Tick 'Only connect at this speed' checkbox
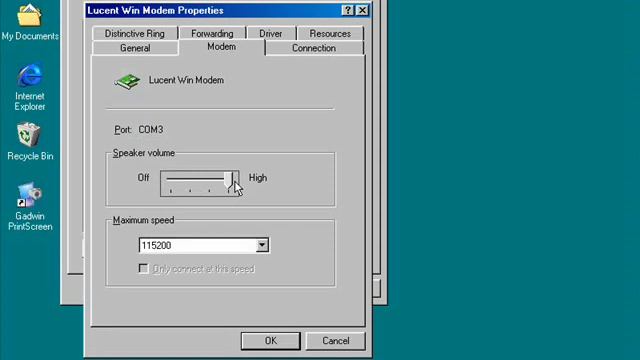 click(143, 269)
